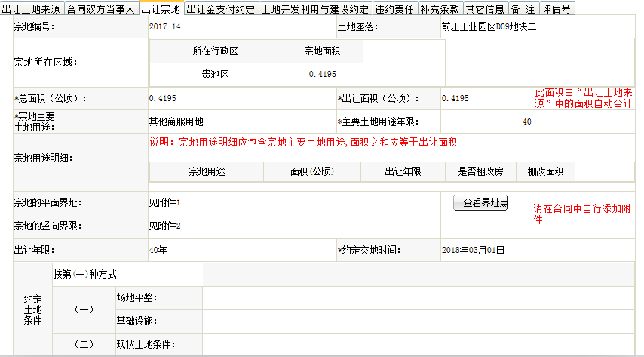Viewport: 644px width, 357px height.
Task: Focus the 总面积（公顷） value field
Action: (x=241, y=99)
